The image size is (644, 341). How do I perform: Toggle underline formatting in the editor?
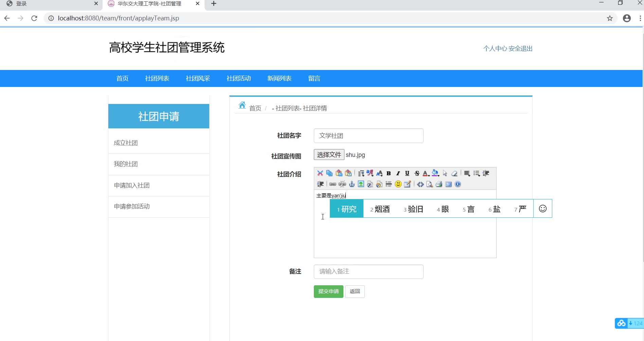coord(407,173)
